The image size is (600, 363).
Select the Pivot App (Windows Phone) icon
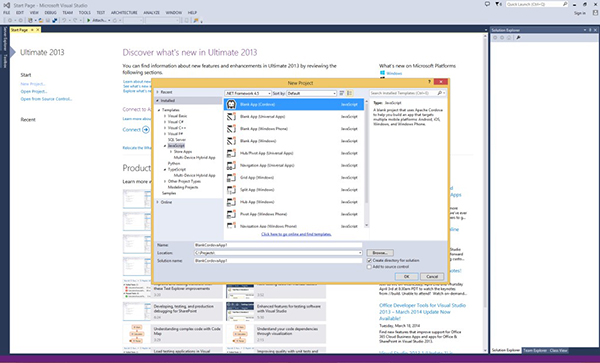[x=231, y=215]
